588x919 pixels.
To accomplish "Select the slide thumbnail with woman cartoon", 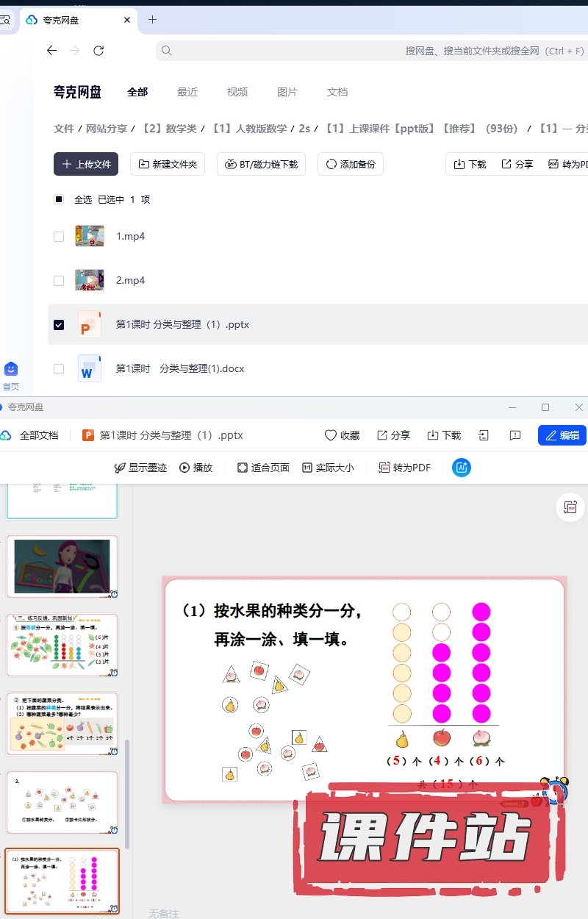I will click(62, 566).
